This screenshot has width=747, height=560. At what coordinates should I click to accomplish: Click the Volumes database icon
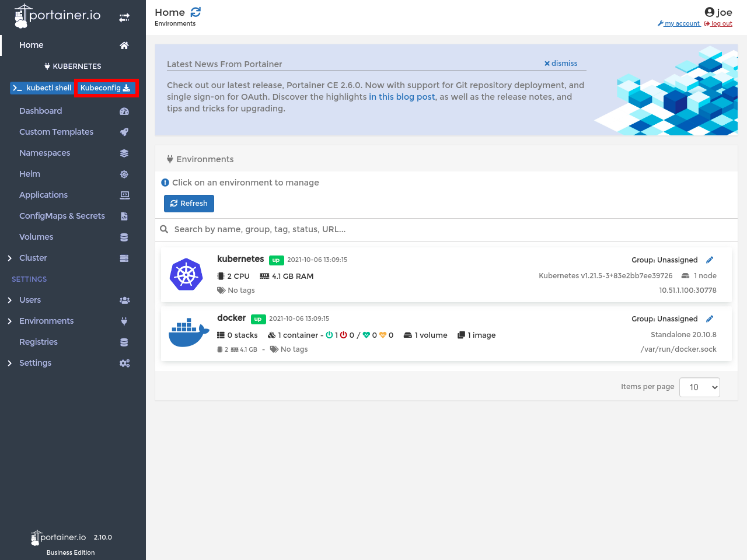coord(124,237)
